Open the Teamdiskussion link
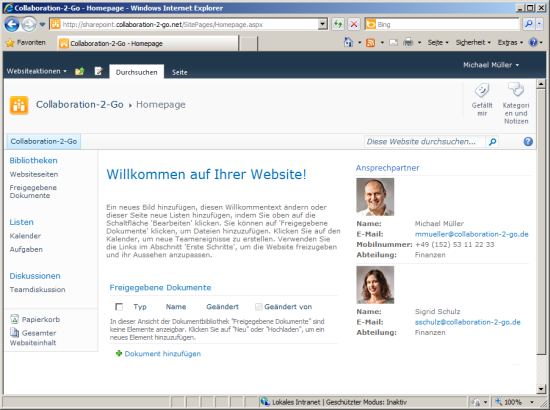The width and height of the screenshot is (550, 410). pyautogui.click(x=37, y=290)
